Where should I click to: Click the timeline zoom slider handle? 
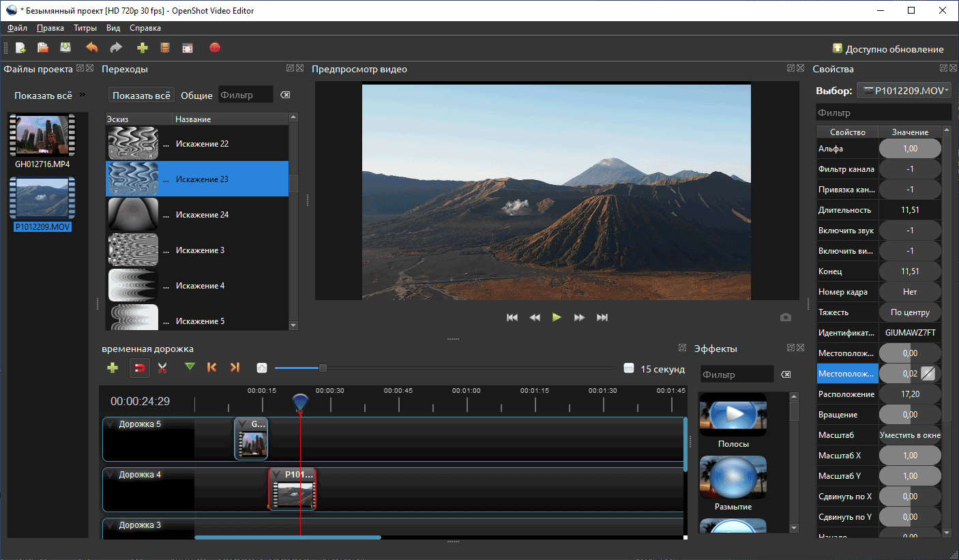coord(323,368)
